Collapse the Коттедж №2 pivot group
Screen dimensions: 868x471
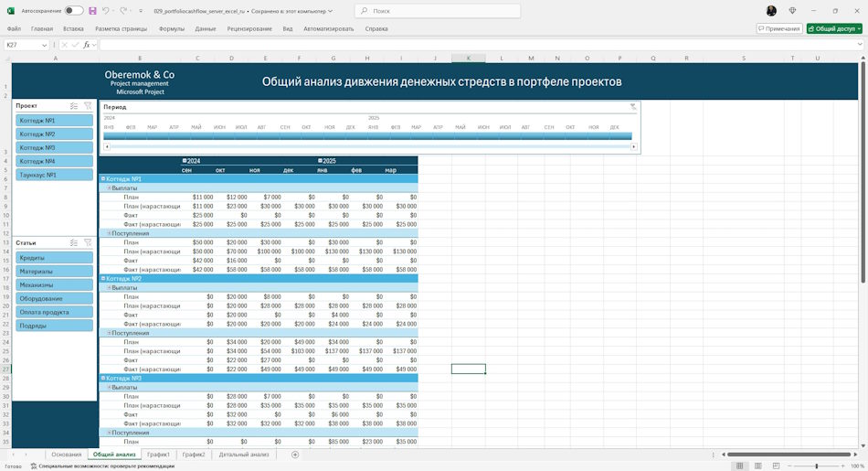(x=103, y=279)
